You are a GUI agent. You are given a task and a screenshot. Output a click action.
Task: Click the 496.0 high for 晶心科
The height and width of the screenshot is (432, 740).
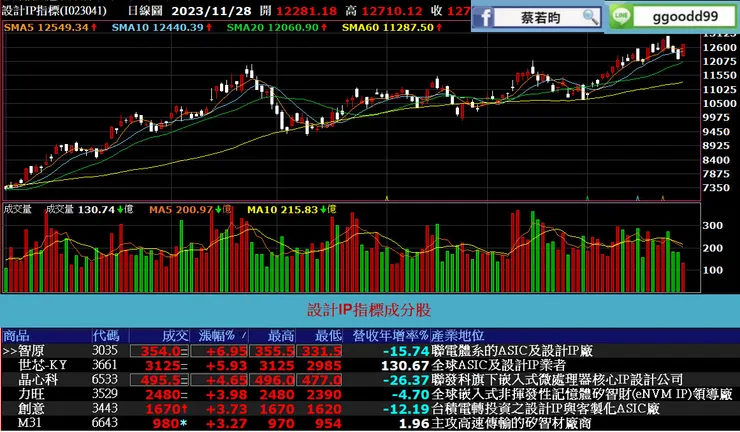click(275, 380)
